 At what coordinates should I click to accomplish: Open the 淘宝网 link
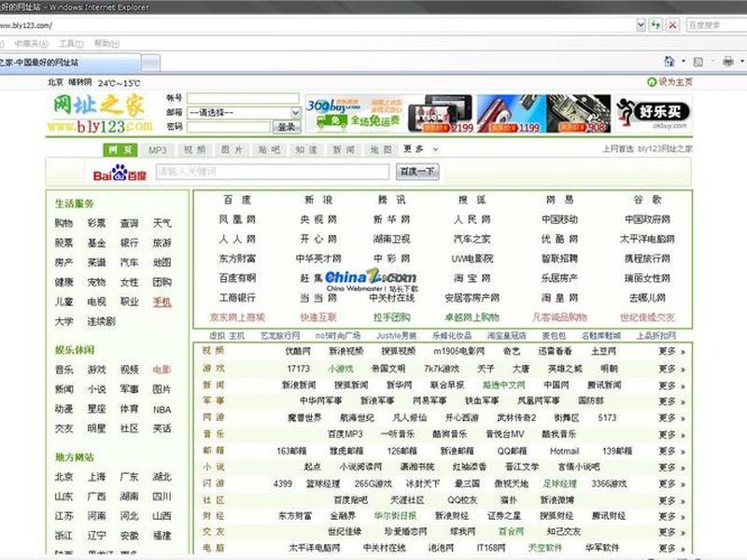tap(472, 278)
